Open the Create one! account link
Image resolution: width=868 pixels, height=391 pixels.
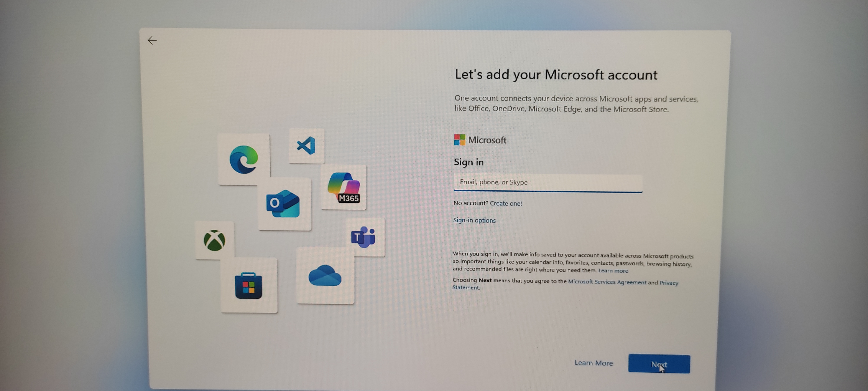pyautogui.click(x=505, y=203)
